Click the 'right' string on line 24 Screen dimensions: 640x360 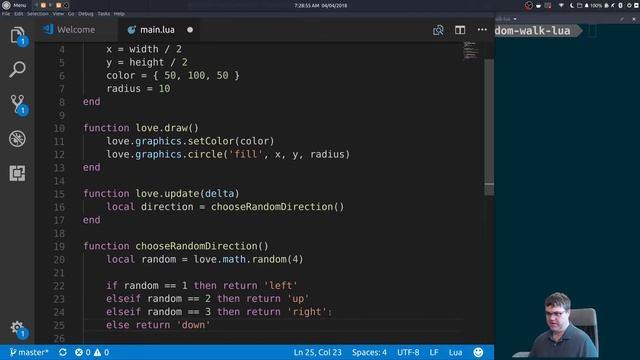(307, 311)
